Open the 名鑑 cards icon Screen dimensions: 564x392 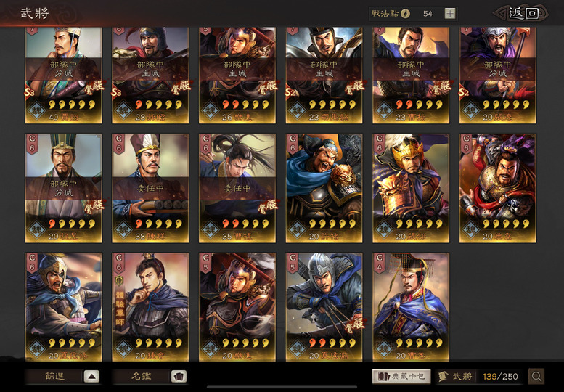[179, 377]
